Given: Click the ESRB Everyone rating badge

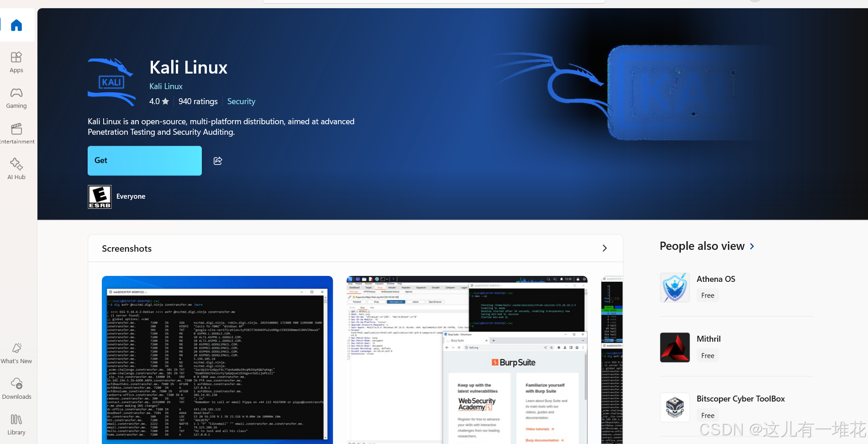Looking at the screenshot, I should pyautogui.click(x=100, y=197).
